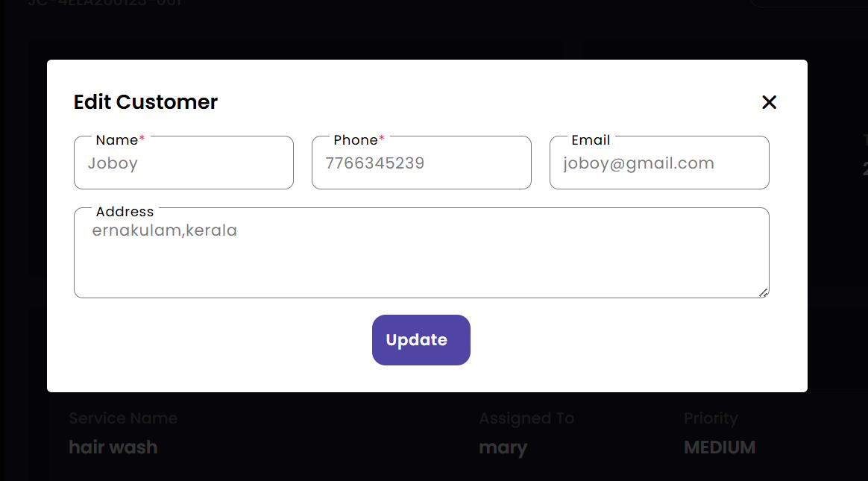Click the Priority heading
868x481 pixels.
coord(711,418)
